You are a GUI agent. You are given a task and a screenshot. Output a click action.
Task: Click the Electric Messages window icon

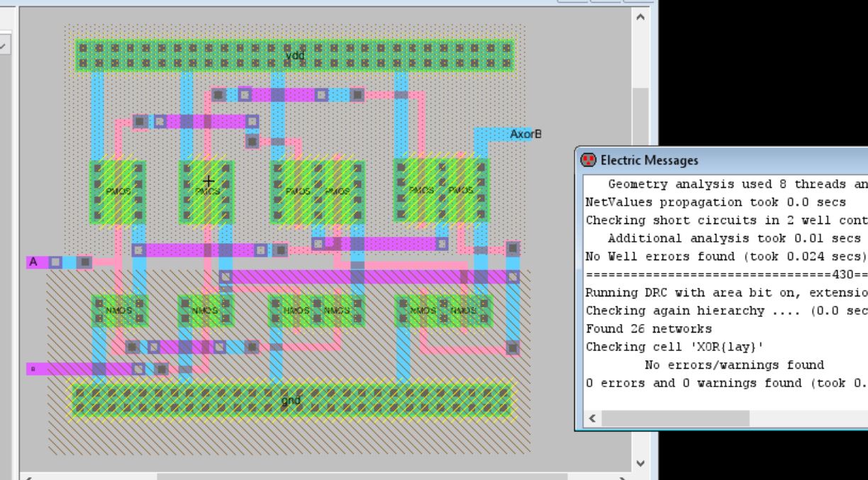pyautogui.click(x=587, y=160)
